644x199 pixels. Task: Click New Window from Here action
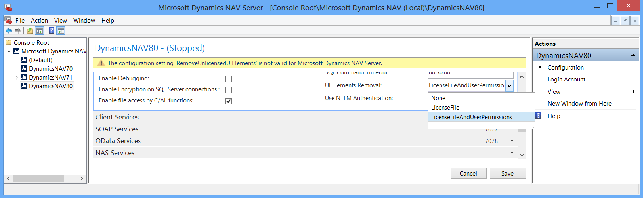click(579, 104)
